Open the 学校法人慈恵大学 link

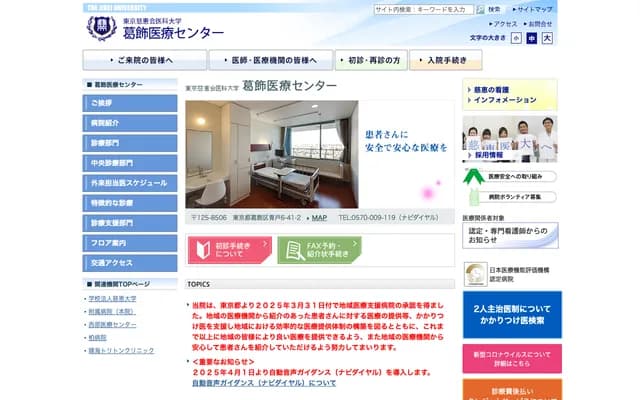click(x=112, y=299)
